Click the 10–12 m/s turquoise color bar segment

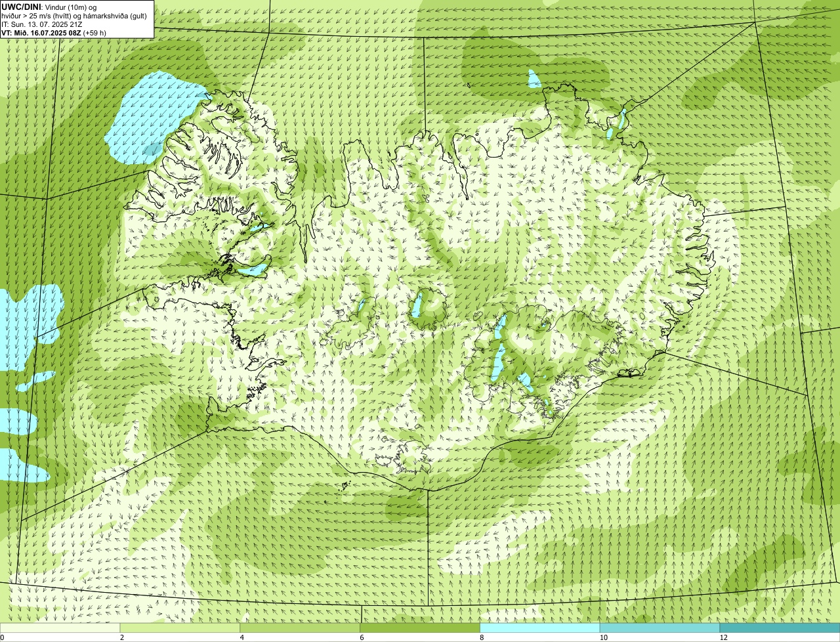point(660,628)
